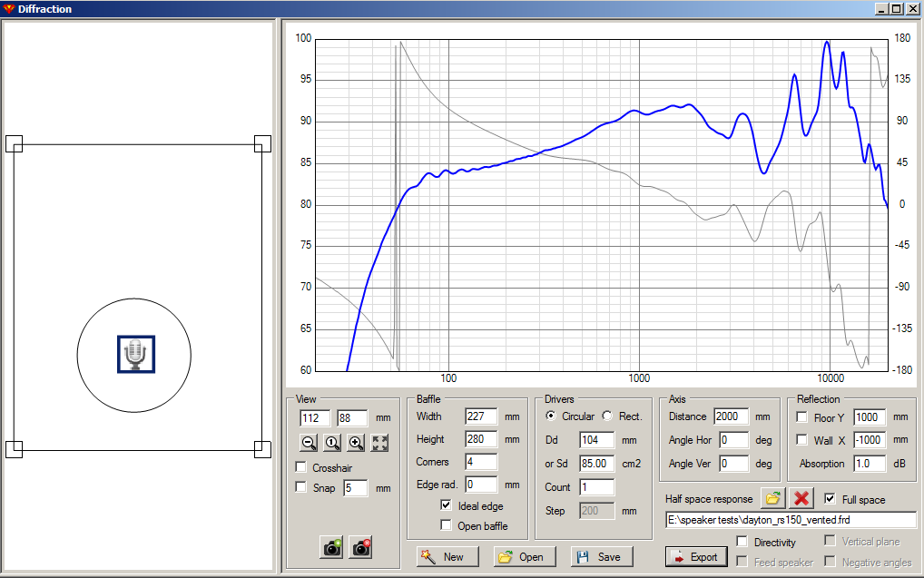This screenshot has width=924, height=578.
Task: Click the driver Count field
Action: point(597,487)
